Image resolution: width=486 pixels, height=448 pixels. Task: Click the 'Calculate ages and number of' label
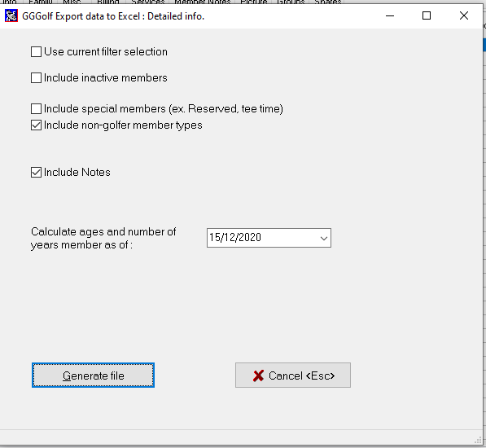coord(103,231)
